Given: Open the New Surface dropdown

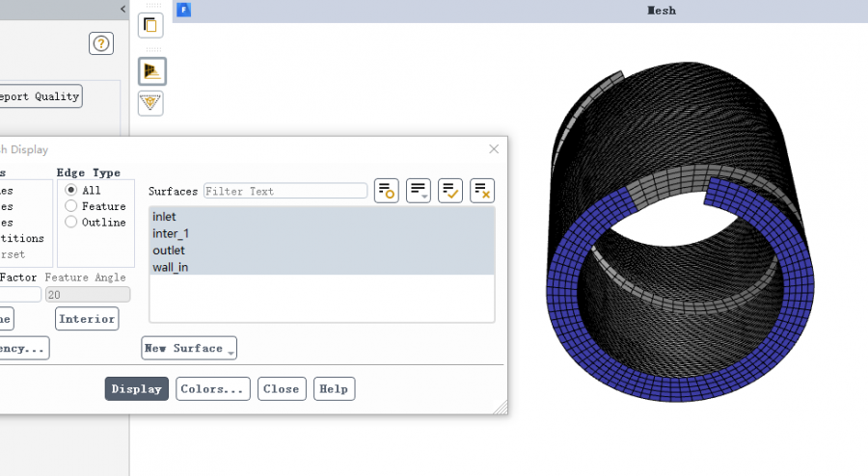Looking at the screenshot, I should tap(189, 349).
